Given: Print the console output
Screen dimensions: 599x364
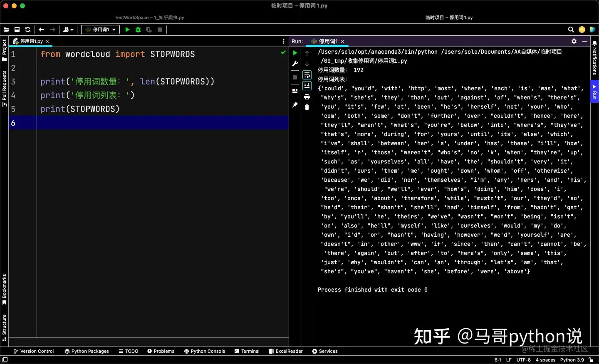Looking at the screenshot, I should pyautogui.click(x=307, y=97).
